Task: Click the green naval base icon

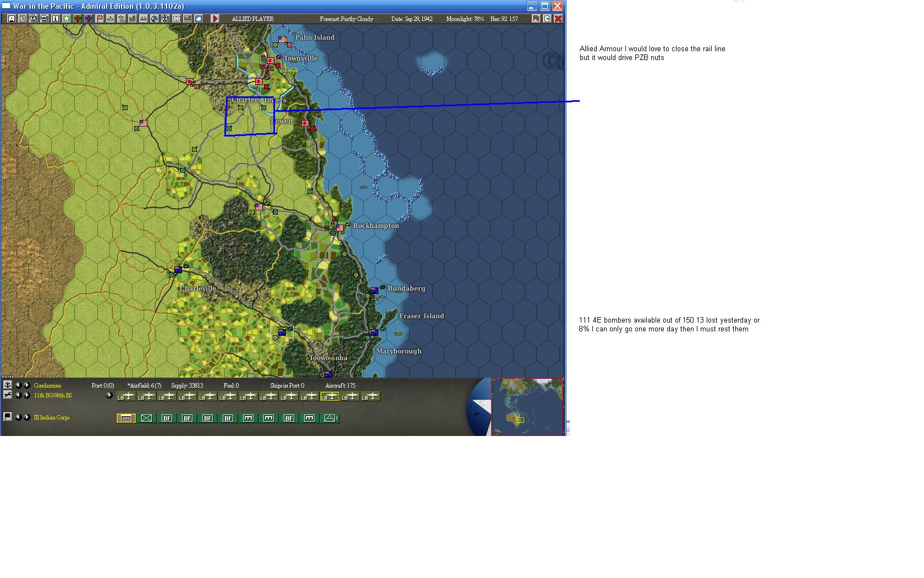Action: tap(143, 19)
